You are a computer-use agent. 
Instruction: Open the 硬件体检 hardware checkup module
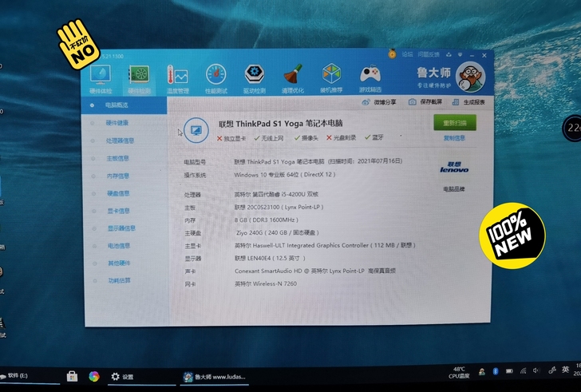101,78
